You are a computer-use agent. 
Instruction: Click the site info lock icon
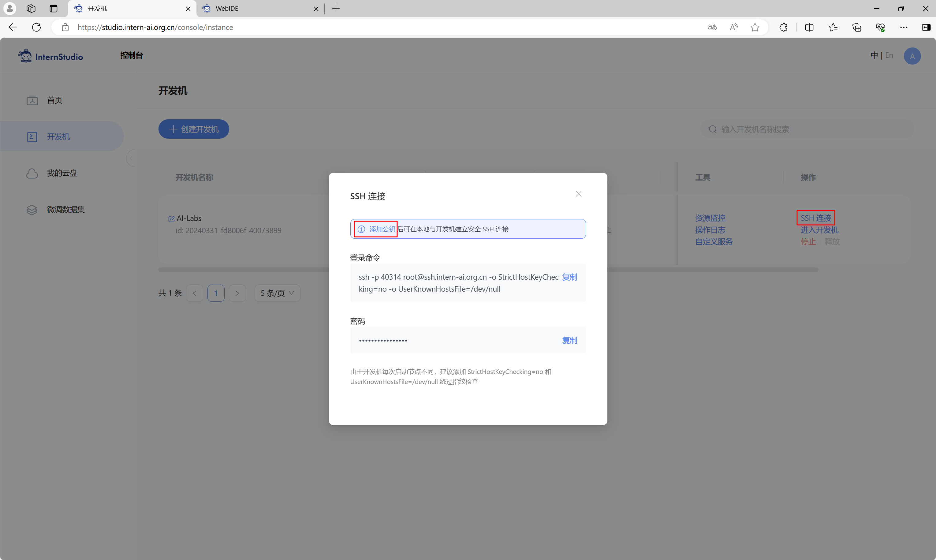[65, 27]
